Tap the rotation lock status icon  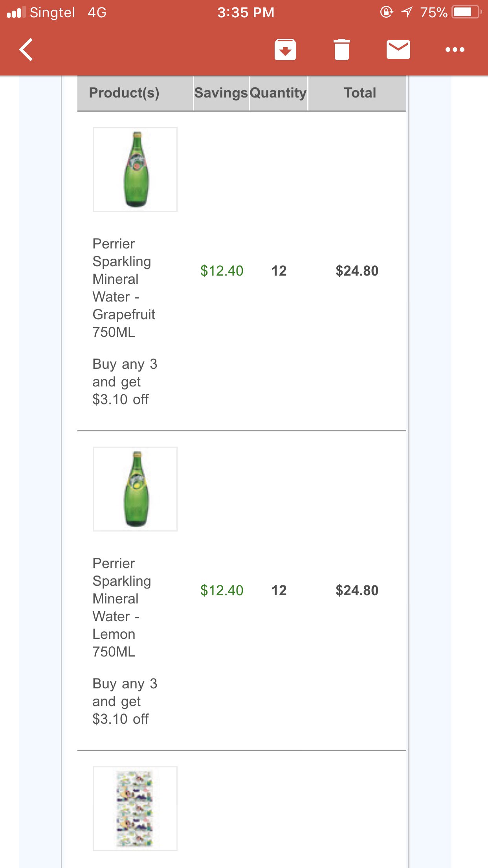[386, 12]
